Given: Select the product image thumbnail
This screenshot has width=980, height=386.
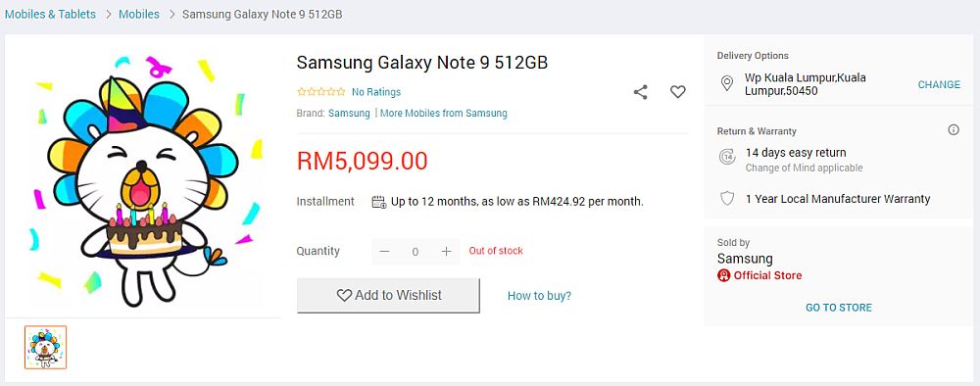Looking at the screenshot, I should coord(46,347).
